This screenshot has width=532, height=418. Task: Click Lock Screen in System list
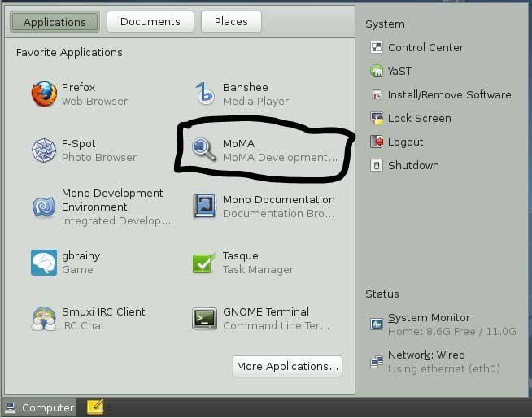click(419, 119)
